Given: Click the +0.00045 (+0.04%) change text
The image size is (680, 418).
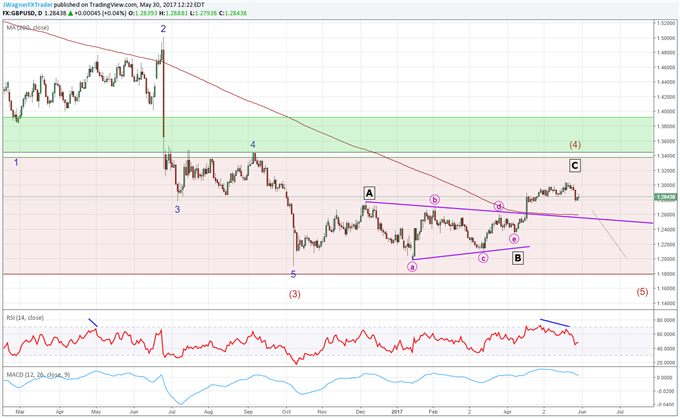Looking at the screenshot, I should (100, 13).
